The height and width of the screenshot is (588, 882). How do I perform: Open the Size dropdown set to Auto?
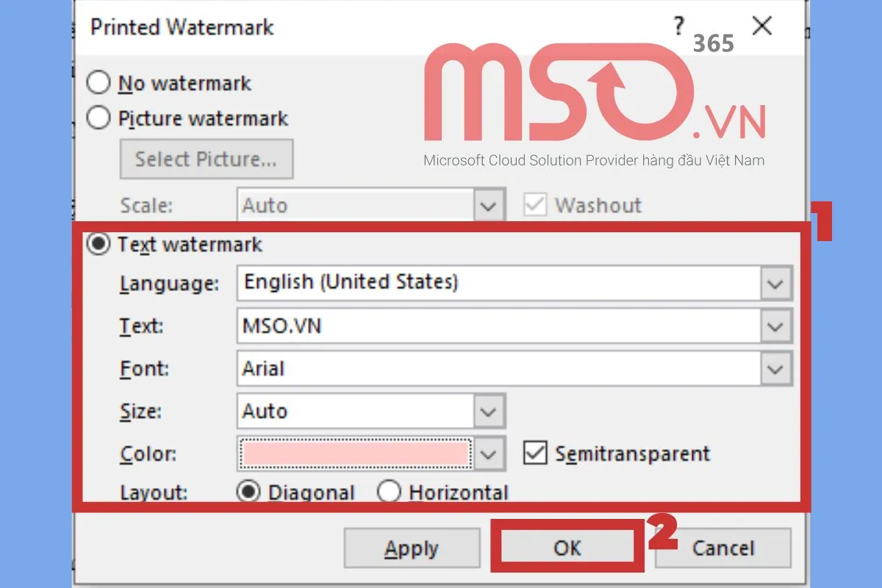[489, 412]
